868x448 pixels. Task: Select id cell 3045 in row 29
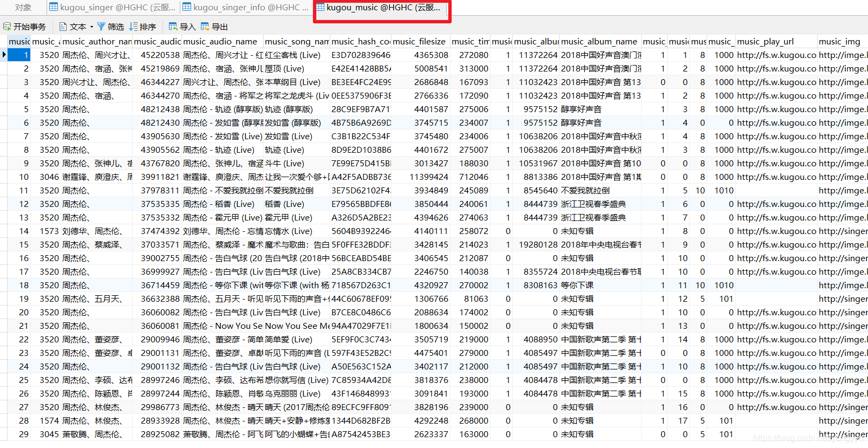point(45,434)
